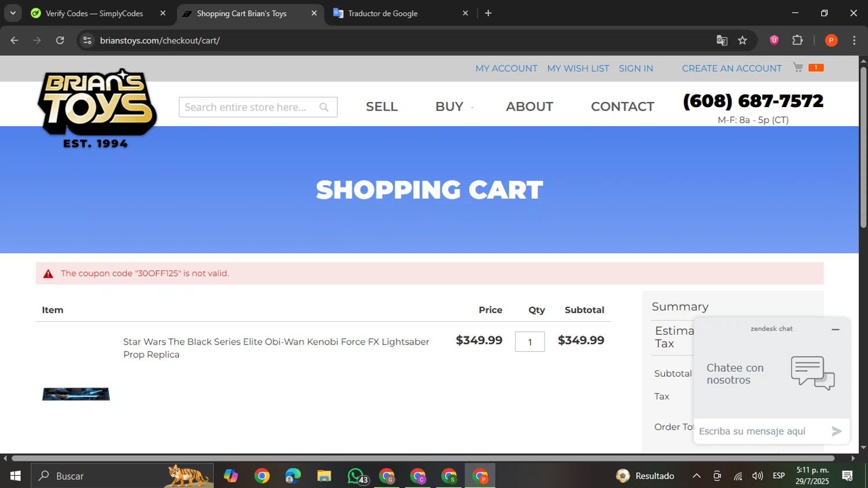This screenshot has width=868, height=488.
Task: Open the SELL menu item
Action: tap(382, 107)
